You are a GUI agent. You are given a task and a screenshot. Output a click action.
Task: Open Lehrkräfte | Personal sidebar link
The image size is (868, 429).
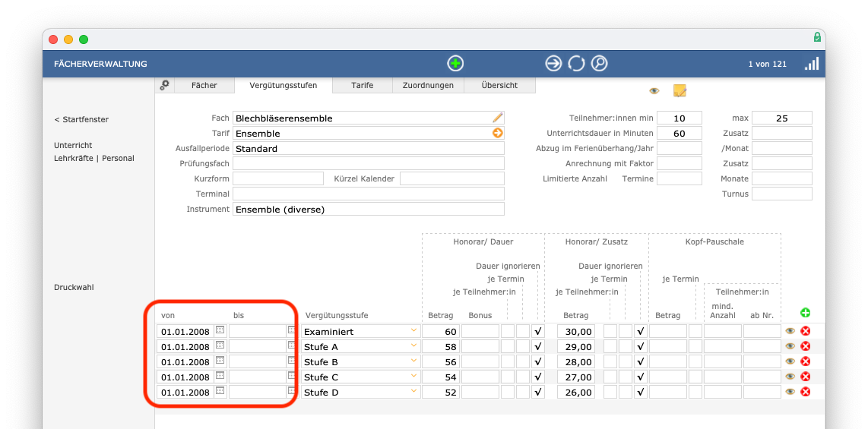tap(94, 158)
